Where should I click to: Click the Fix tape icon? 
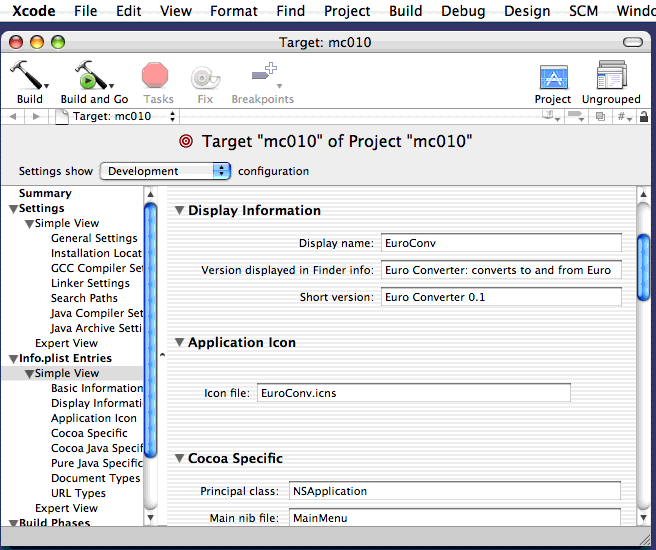pyautogui.click(x=205, y=76)
